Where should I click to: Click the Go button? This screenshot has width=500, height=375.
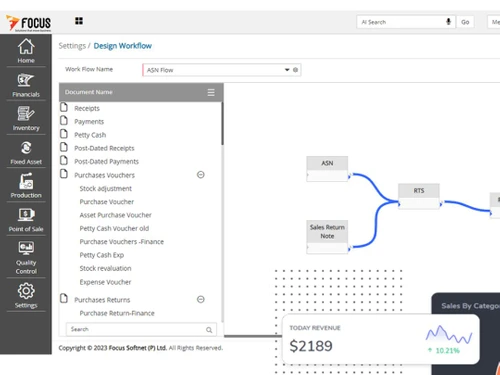click(465, 22)
